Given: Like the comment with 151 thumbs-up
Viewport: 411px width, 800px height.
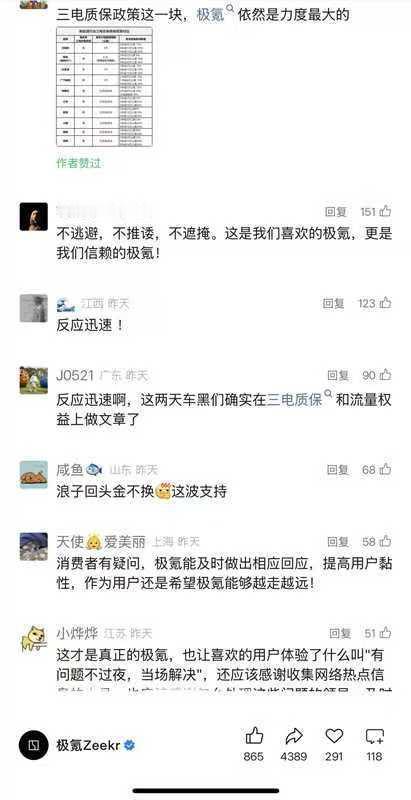Looking at the screenshot, I should [x=386, y=211].
